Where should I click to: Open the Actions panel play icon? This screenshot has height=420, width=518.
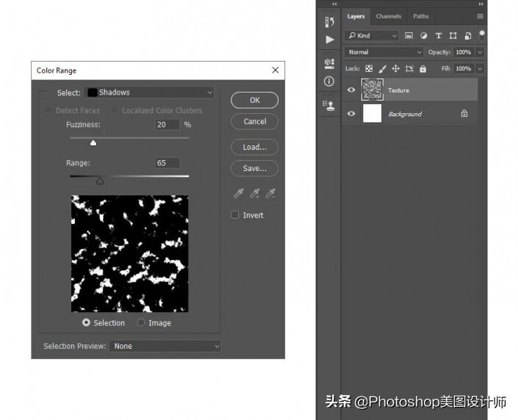(x=330, y=40)
